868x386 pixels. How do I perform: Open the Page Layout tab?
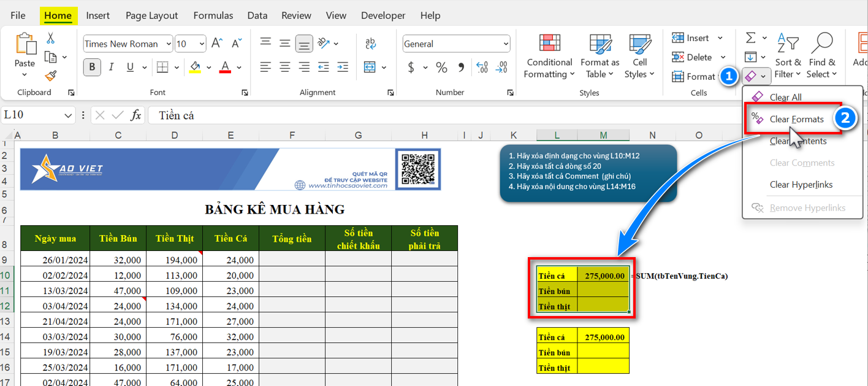tap(151, 15)
